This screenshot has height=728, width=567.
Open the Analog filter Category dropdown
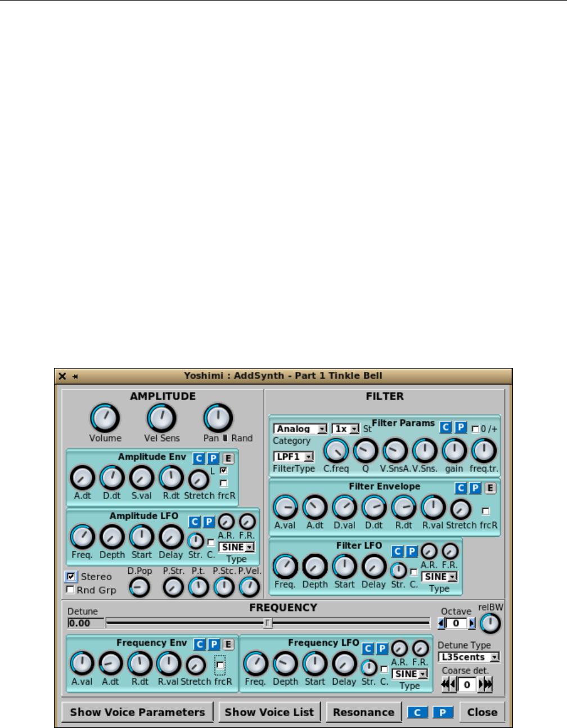[x=300, y=429]
